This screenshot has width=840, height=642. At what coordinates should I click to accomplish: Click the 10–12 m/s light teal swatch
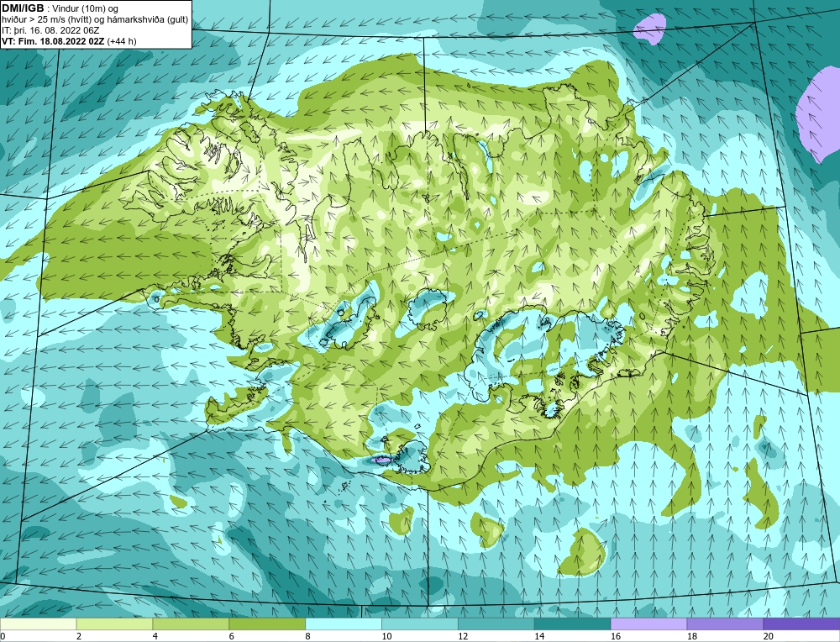pos(419,624)
